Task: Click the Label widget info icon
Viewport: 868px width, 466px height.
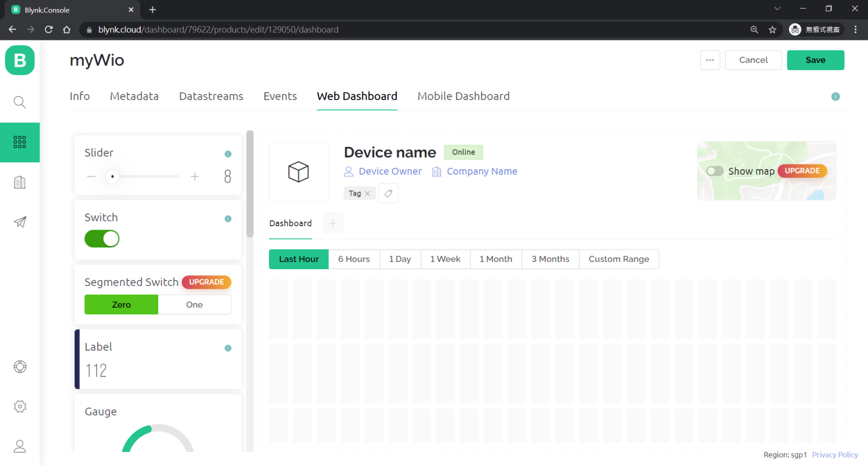Action: 228,348
